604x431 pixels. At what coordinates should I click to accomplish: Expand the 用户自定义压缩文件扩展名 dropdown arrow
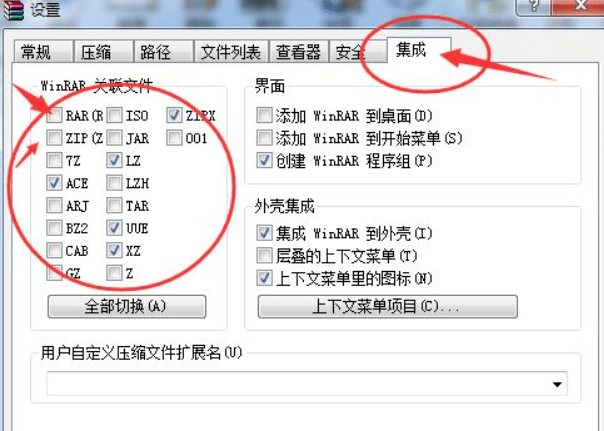point(557,384)
